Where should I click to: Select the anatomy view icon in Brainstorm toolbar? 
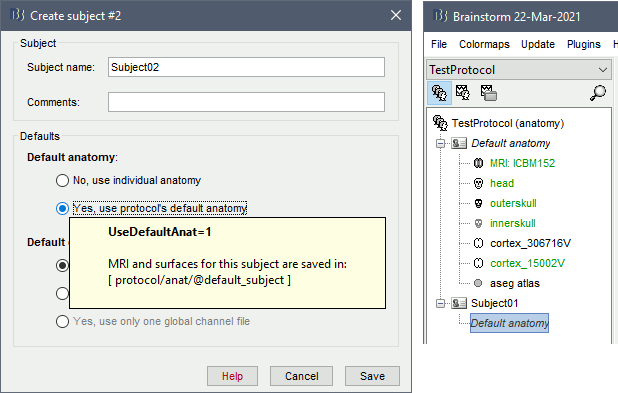(439, 93)
